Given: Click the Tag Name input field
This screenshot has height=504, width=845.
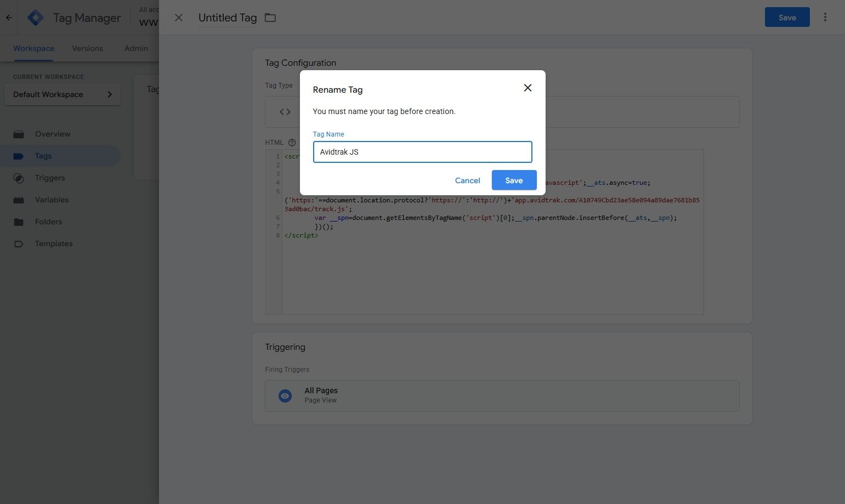Looking at the screenshot, I should 422,152.
